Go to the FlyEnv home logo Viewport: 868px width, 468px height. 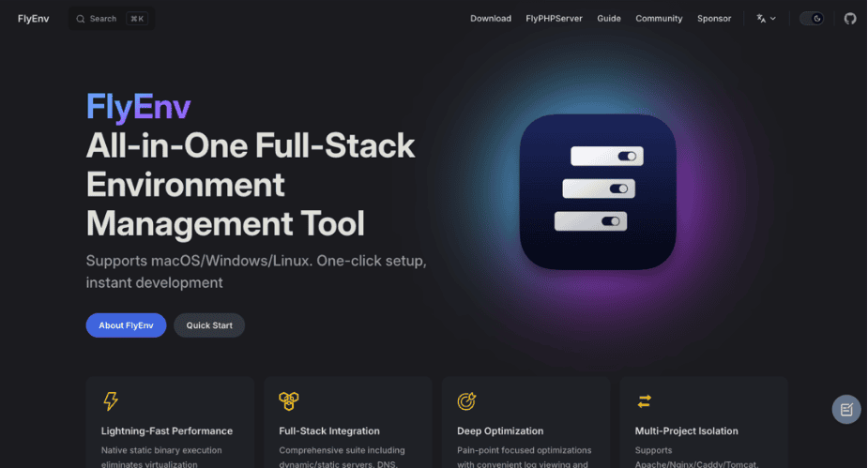33,19
